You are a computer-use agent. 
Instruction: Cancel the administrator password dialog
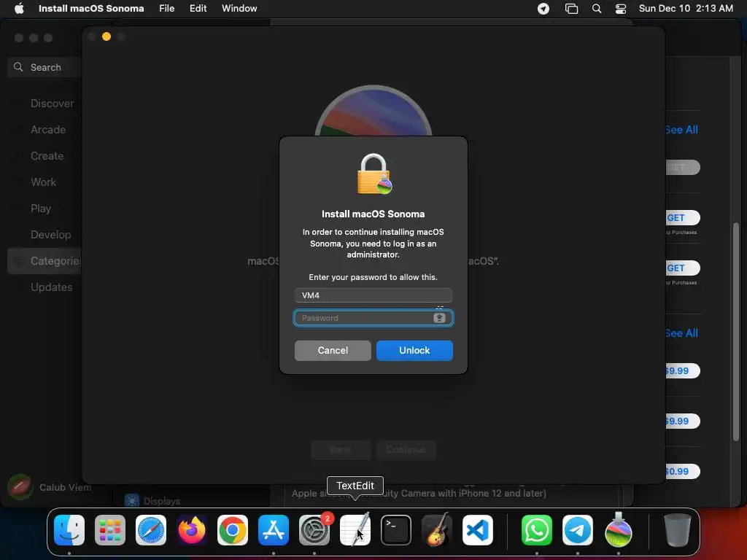coord(333,351)
